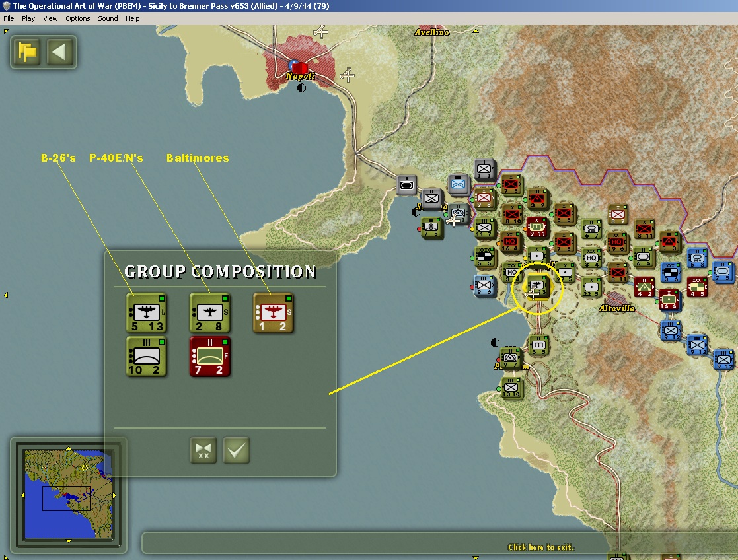Select red mountain battalion 5-3
This screenshot has height=560, width=738.
[x=669, y=242]
